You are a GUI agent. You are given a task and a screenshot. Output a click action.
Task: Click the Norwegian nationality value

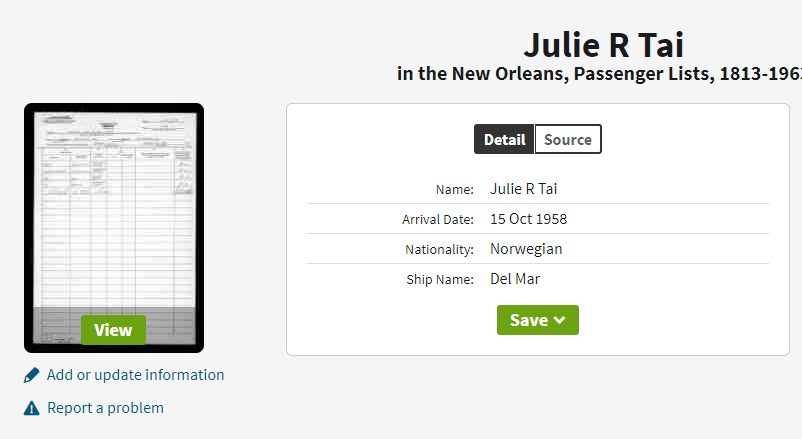[x=526, y=249]
